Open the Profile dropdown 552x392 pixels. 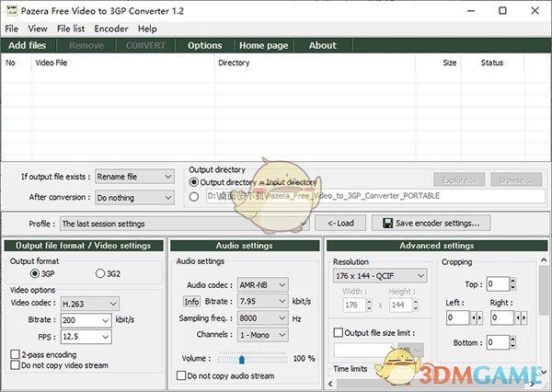pos(185,224)
